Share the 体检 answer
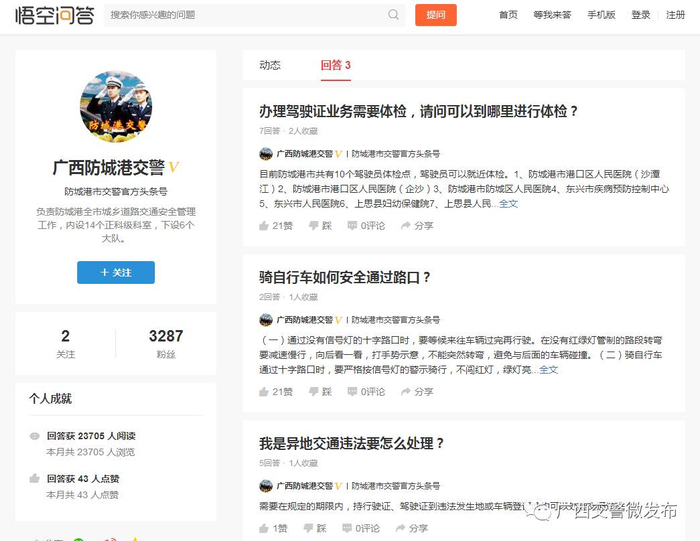The image size is (700, 541). [417, 226]
